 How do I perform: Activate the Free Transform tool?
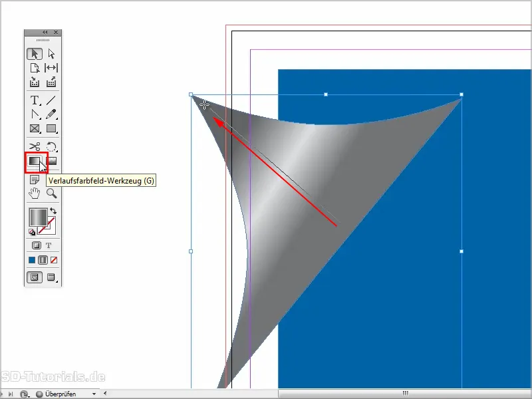tap(51, 146)
